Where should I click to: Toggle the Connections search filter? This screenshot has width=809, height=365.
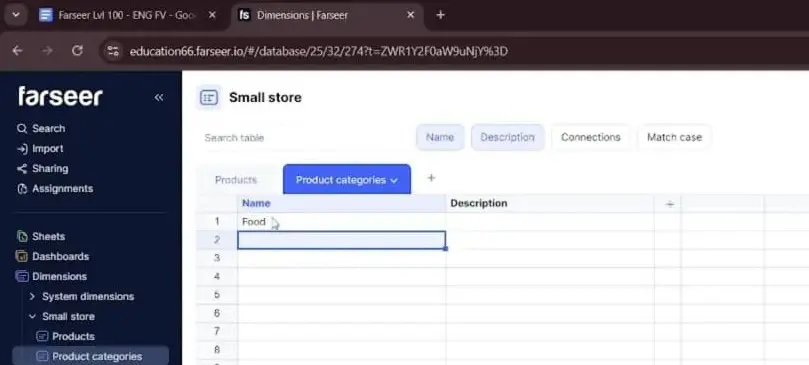(591, 137)
